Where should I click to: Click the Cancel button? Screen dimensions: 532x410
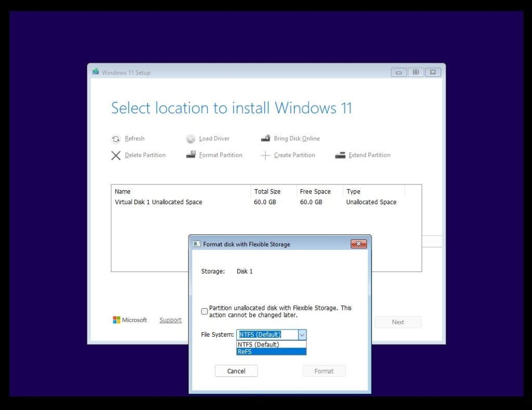pos(236,371)
